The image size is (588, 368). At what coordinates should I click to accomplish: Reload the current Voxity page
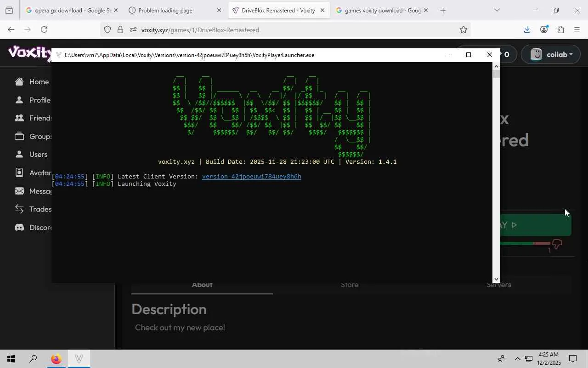tap(44, 29)
